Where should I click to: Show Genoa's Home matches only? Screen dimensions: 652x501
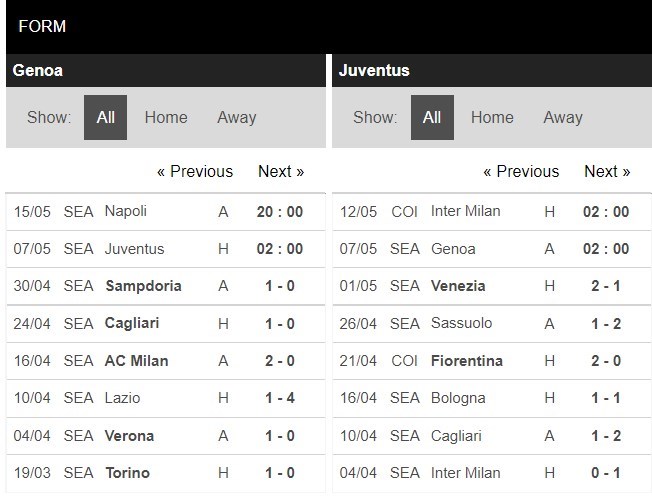click(x=166, y=117)
